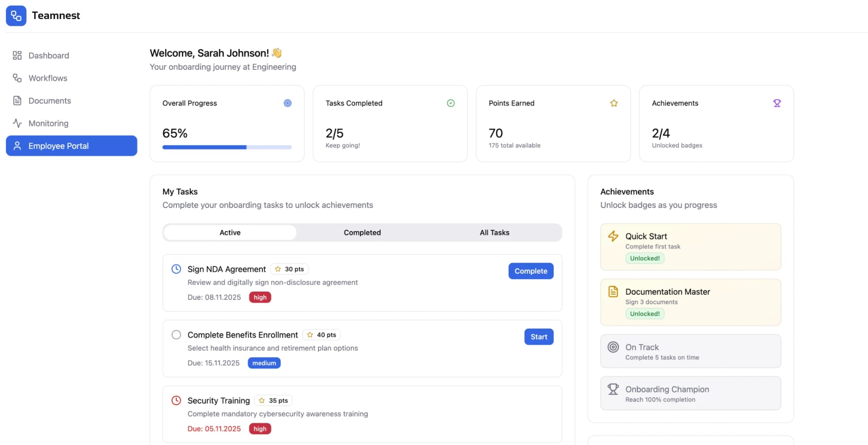The width and height of the screenshot is (868, 445).
Task: Open the Documents icon
Action: (17, 101)
